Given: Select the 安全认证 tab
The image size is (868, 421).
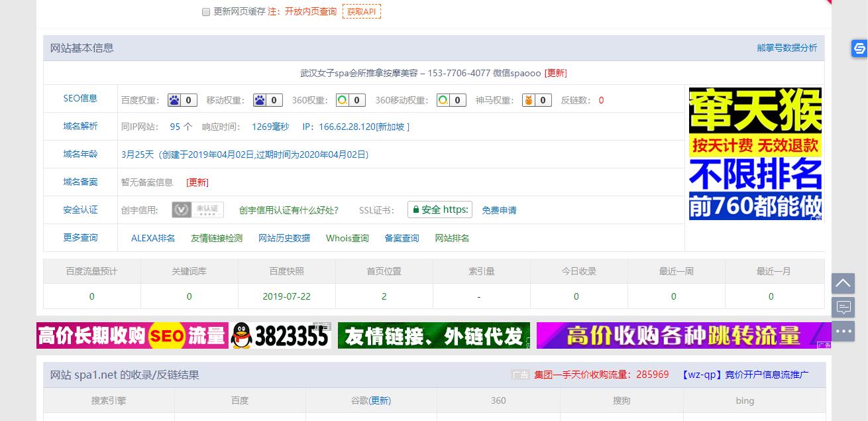Looking at the screenshot, I should (x=80, y=210).
